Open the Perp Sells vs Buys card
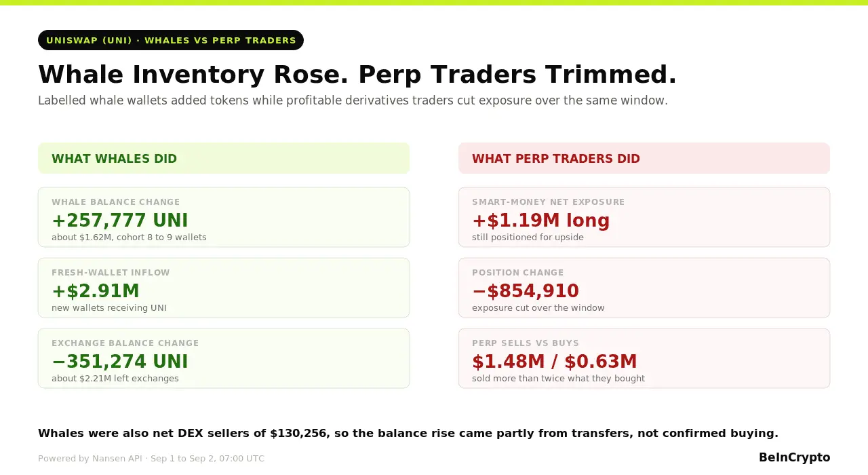 coord(644,358)
